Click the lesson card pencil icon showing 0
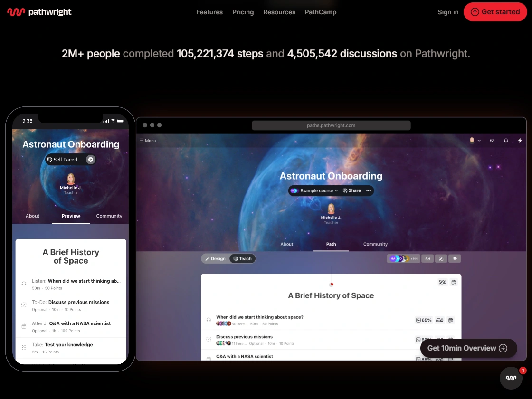This screenshot has height=399, width=532. 443,282
